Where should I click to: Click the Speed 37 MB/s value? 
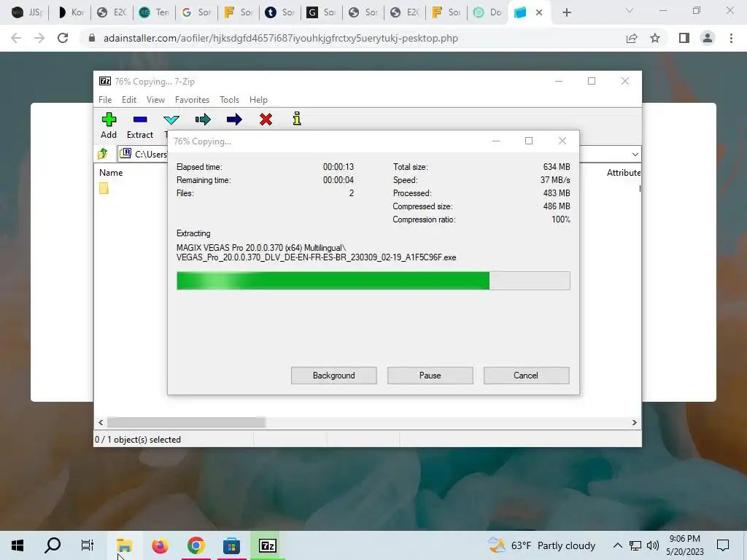[555, 180]
